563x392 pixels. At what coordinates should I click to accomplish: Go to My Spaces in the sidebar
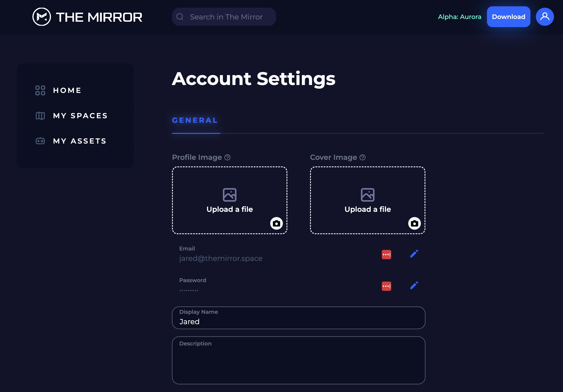click(80, 116)
